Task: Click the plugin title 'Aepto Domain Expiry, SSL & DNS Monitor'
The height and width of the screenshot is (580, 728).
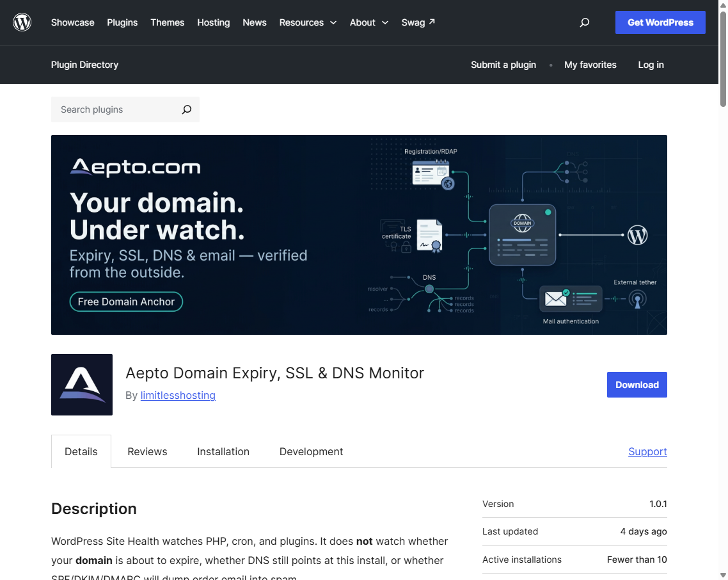Action: pyautogui.click(x=275, y=373)
